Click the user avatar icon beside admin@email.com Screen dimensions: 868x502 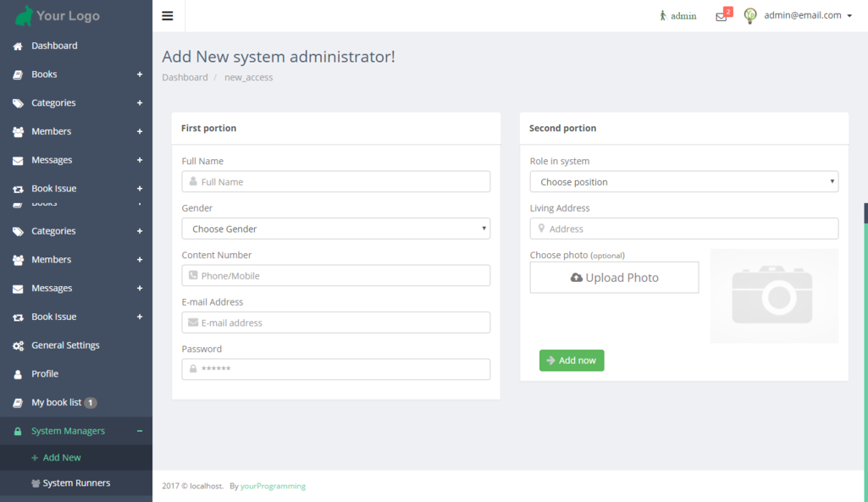click(x=750, y=15)
